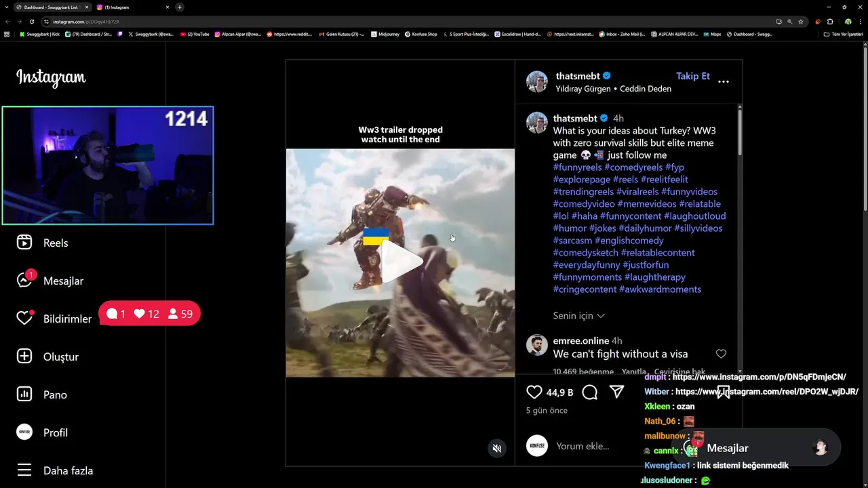Image resolution: width=868 pixels, height=488 pixels.
Task: Open the Gelen Kutusu Gmail bookmark
Action: 342,34
